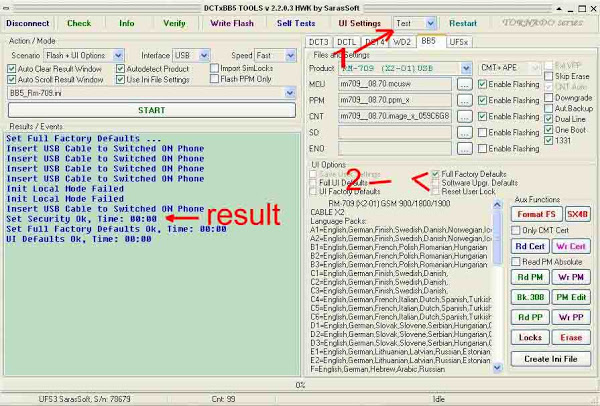This screenshot has width=600, height=406.
Task: Click the SX4B button
Action: pos(577,214)
